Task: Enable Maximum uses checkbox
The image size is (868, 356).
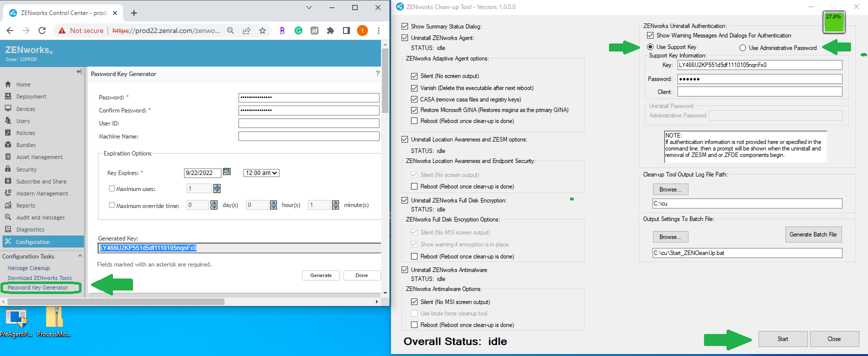Action: pos(112,188)
